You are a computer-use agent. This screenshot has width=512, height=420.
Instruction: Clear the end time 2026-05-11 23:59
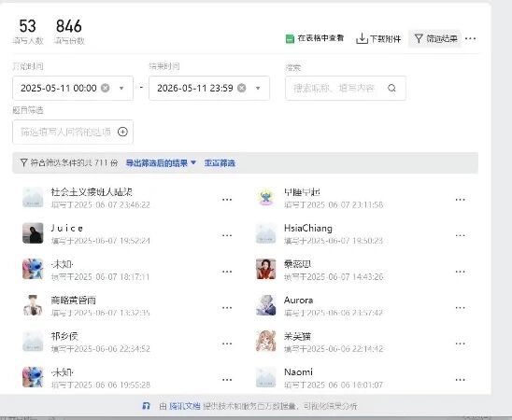[x=242, y=88]
